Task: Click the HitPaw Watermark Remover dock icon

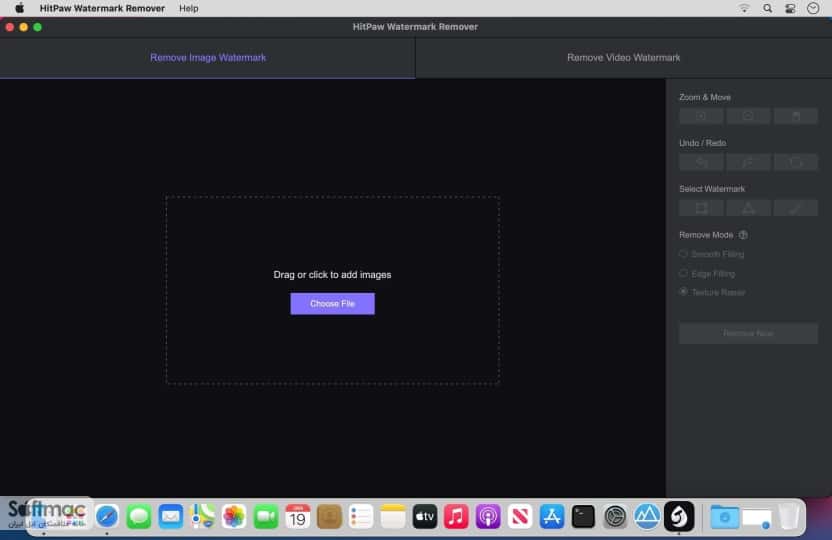Action: pos(679,517)
